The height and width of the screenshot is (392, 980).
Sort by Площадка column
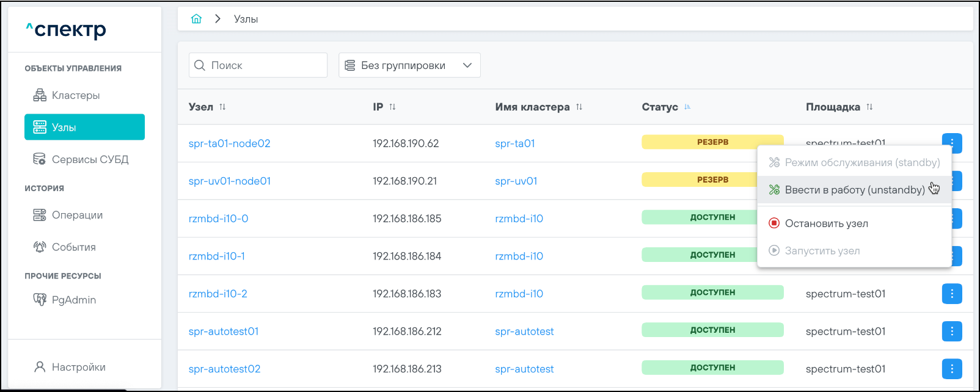tap(869, 107)
